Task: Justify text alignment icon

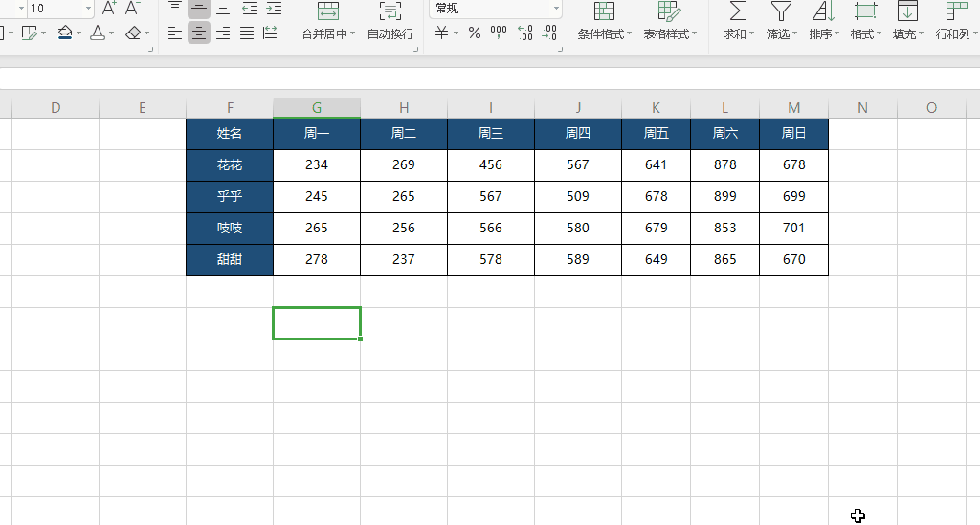Action: pos(247,33)
